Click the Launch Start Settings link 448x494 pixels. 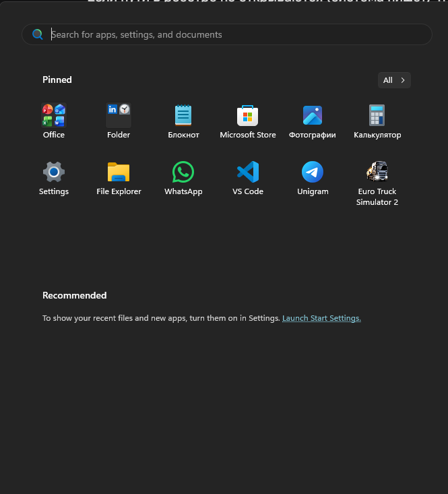click(321, 318)
